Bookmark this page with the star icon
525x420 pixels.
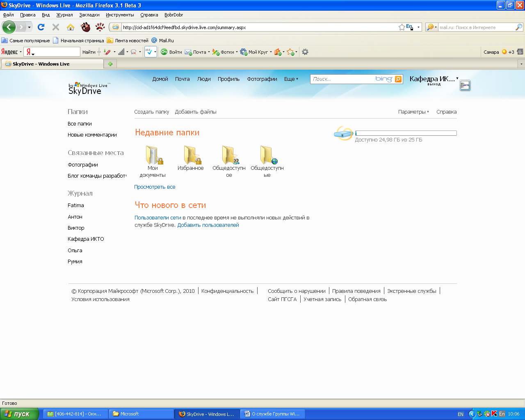click(402, 27)
